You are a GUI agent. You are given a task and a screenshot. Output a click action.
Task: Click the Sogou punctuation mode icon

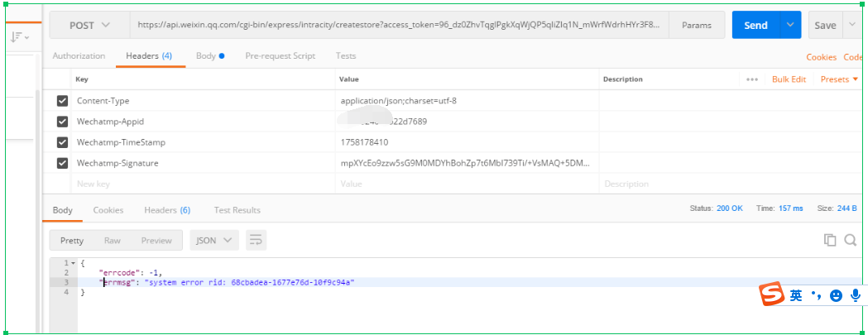pyautogui.click(x=817, y=295)
